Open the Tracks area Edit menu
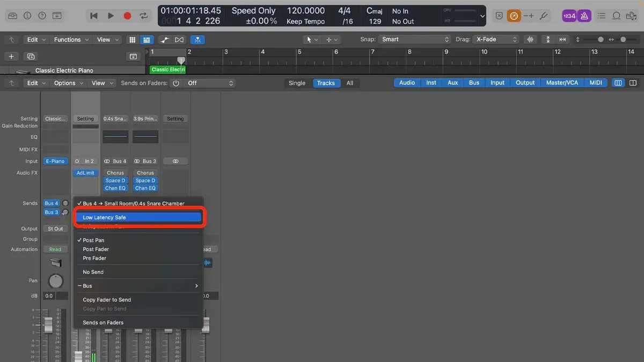 (36, 40)
